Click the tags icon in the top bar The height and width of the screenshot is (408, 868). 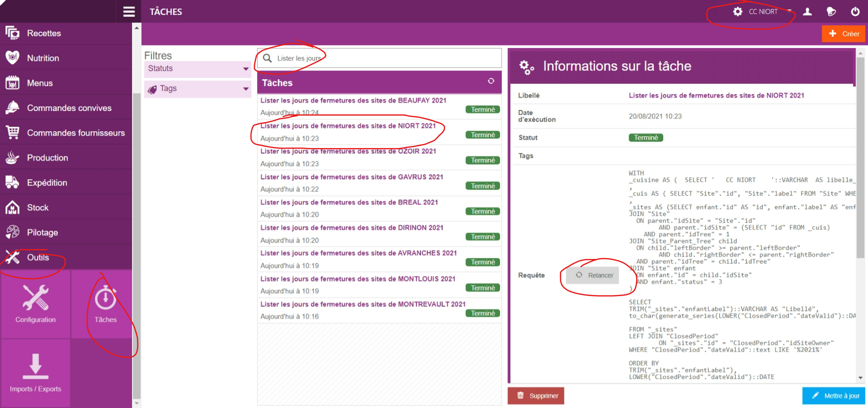pyautogui.click(x=831, y=11)
